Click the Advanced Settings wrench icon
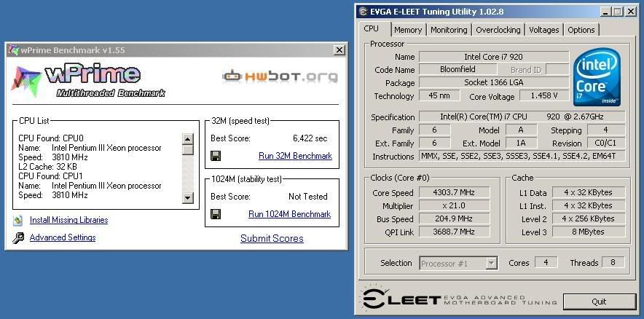Image resolution: width=644 pixels, height=319 pixels. click(18, 237)
